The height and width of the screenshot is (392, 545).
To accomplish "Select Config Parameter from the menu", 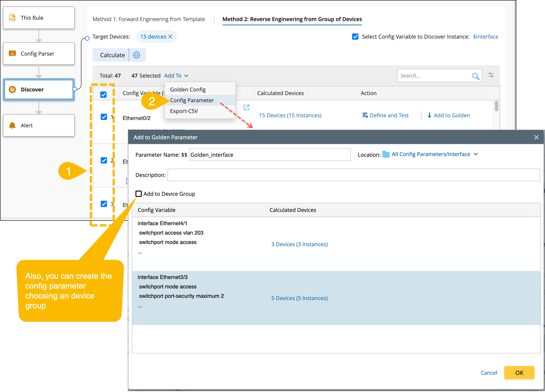I will click(x=192, y=100).
